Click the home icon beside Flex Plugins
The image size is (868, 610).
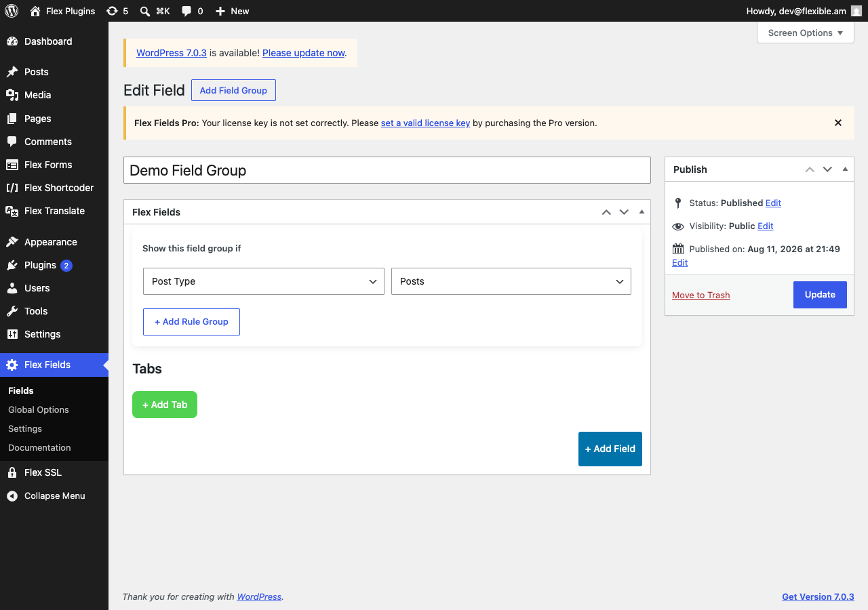click(x=35, y=11)
